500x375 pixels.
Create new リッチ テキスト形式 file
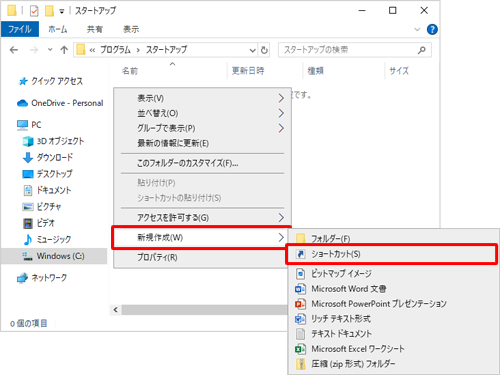tap(393, 319)
